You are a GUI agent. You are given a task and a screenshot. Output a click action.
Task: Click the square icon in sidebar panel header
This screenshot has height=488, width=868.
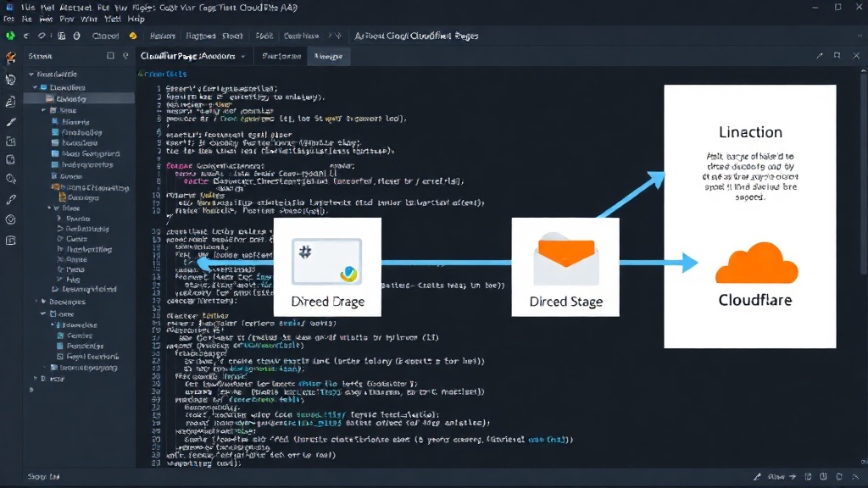110,56
